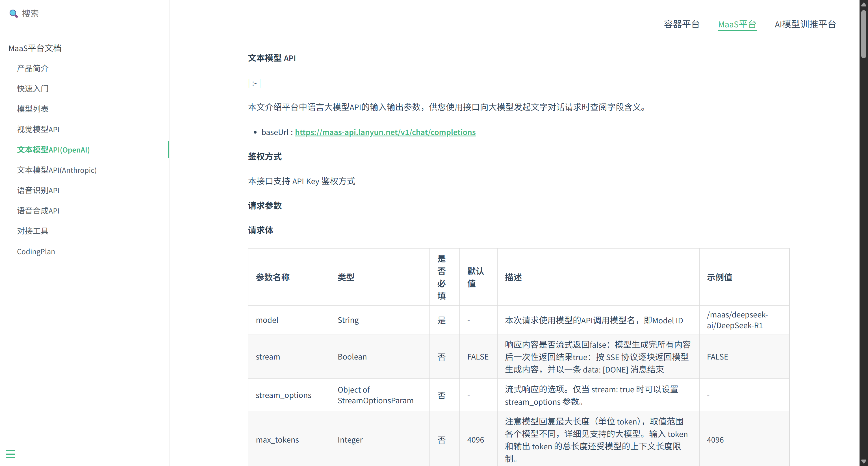This screenshot has width=868, height=466.
Task: Navigate to 视觉模型API doc
Action: (x=38, y=129)
